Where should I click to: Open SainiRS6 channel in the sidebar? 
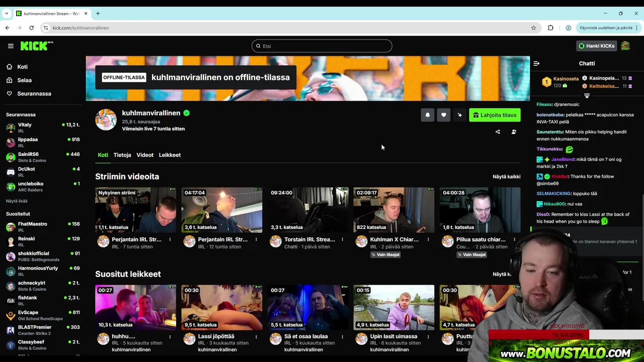[43, 157]
